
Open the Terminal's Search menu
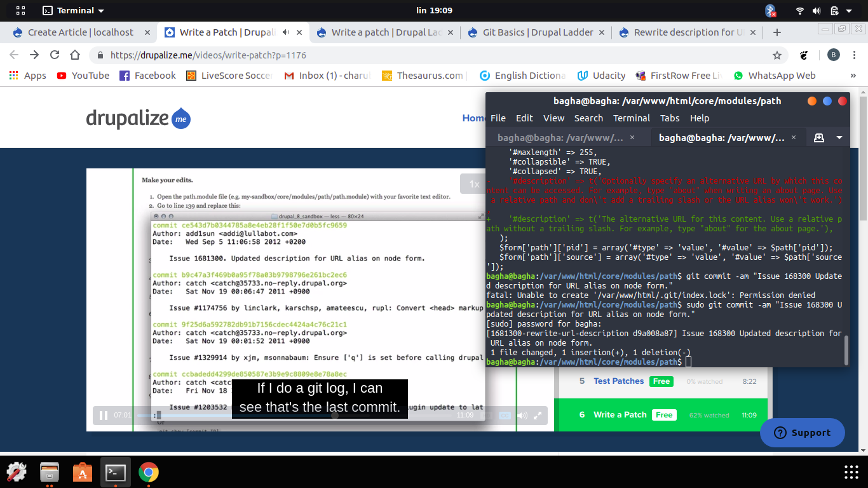tap(588, 118)
